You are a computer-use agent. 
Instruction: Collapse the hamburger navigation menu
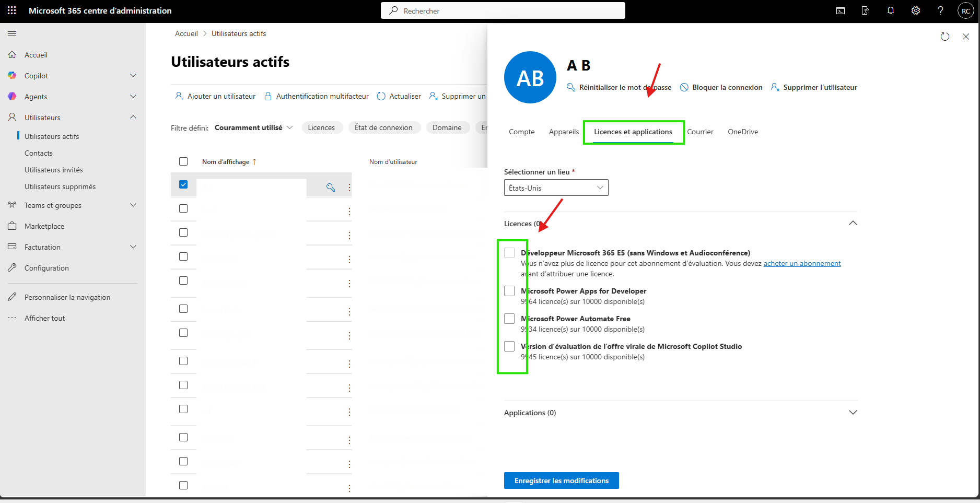click(x=12, y=33)
